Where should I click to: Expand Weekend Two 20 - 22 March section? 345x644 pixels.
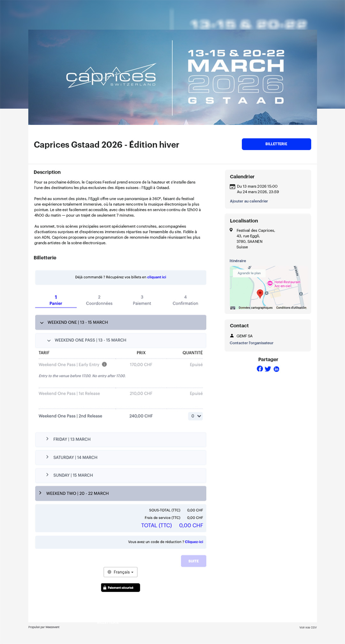click(120, 493)
